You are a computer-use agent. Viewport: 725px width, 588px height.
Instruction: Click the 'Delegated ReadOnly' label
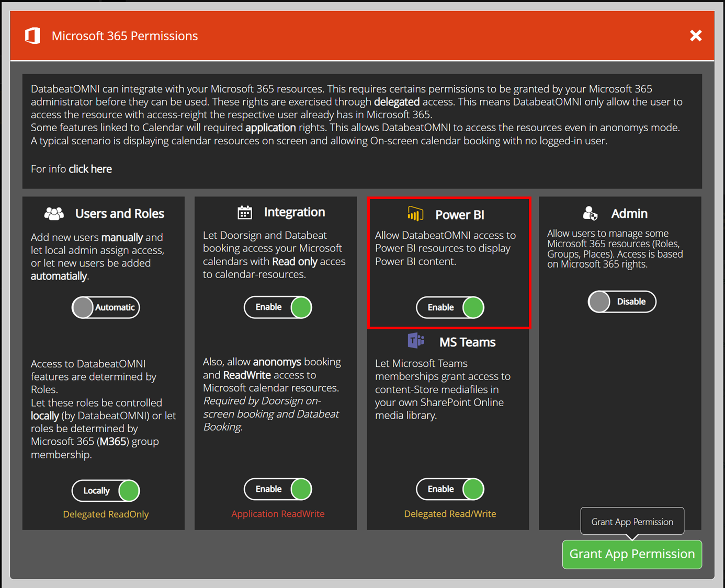tap(106, 514)
